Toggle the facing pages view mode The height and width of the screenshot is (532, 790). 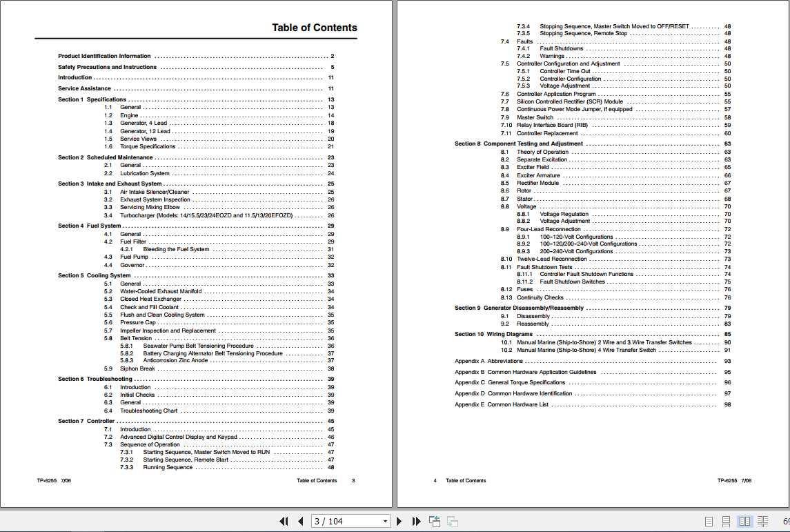point(744,521)
